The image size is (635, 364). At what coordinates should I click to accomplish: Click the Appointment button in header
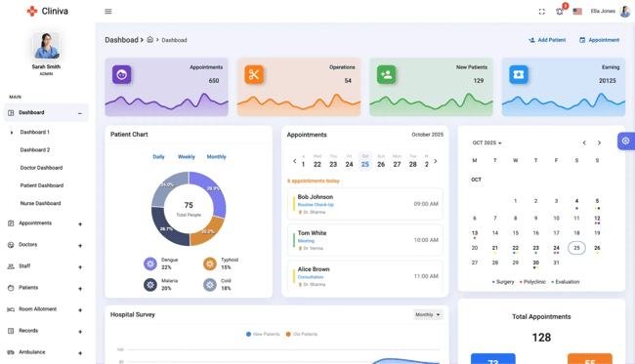600,40
